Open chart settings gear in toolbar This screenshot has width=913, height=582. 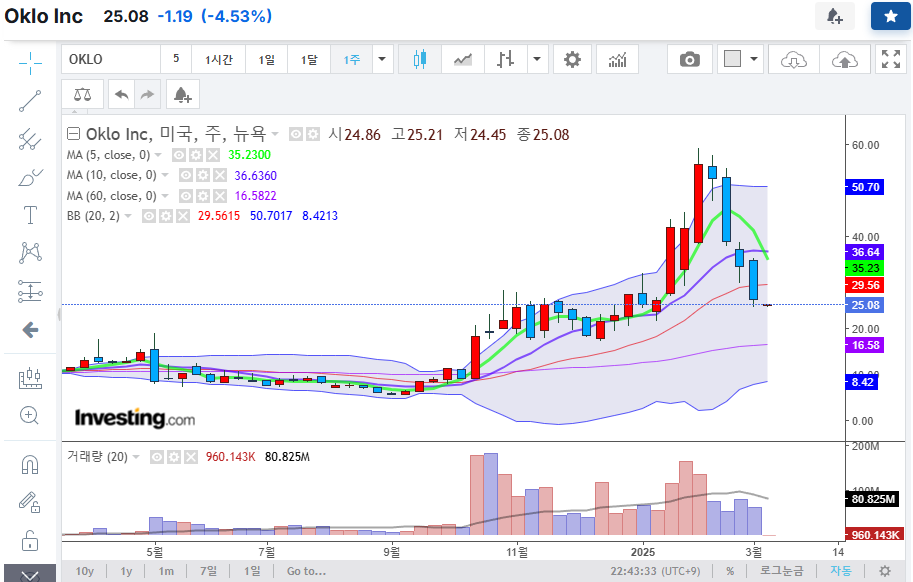click(572, 59)
